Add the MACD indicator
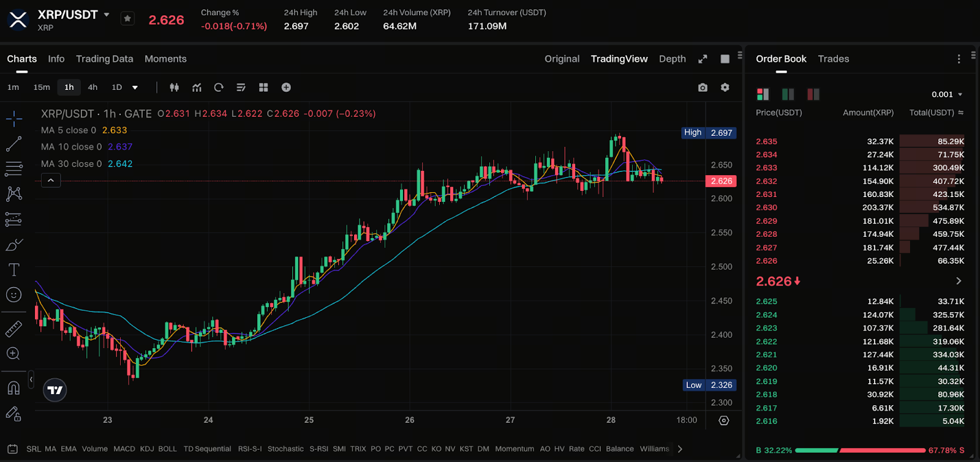 (124, 449)
